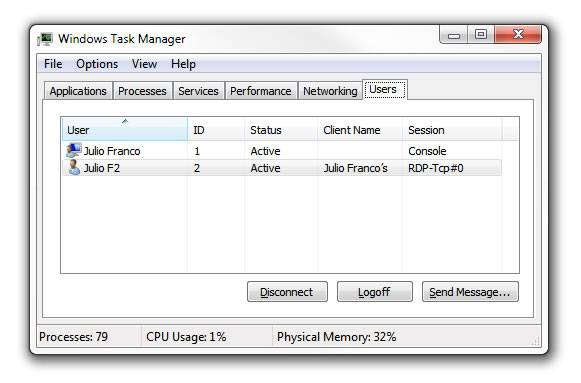Open the View menu
This screenshot has height=383, width=581.
tap(144, 64)
